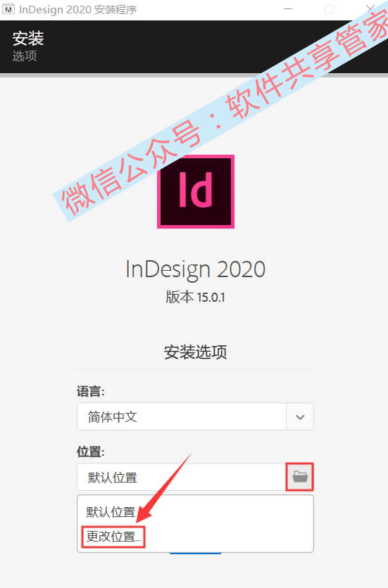Minimize the InDesign installer window

[288, 8]
